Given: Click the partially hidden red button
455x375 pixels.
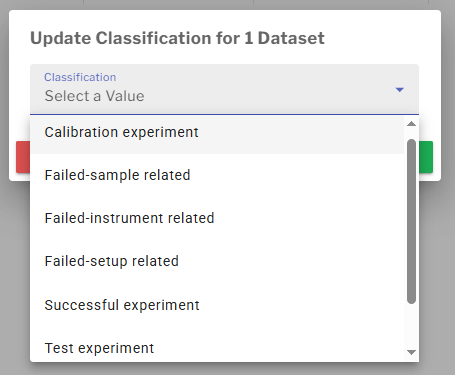Looking at the screenshot, I should coord(23,157).
